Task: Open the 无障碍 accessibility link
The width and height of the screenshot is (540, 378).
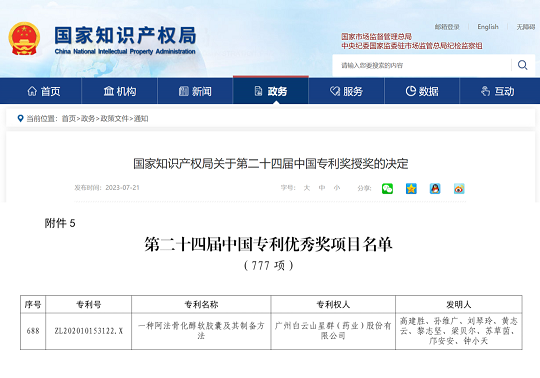Action: point(526,27)
